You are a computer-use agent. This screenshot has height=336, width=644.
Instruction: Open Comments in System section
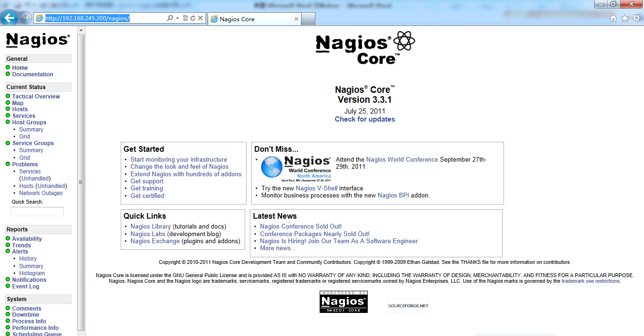(27, 309)
